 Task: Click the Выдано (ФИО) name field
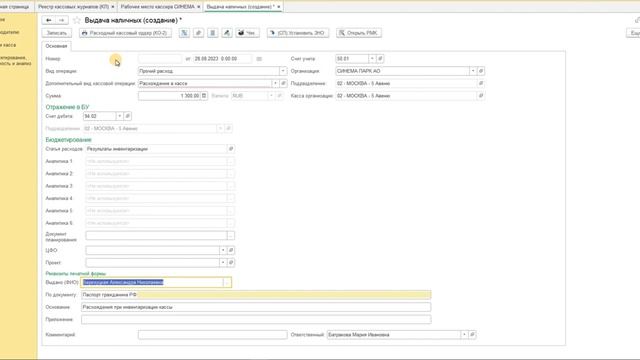pos(152,282)
